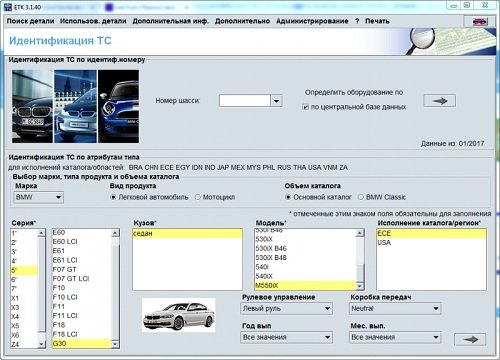The width and height of the screenshot is (500, 360).
Task: Open the Год вып dropdown
Action: [x=286, y=337]
